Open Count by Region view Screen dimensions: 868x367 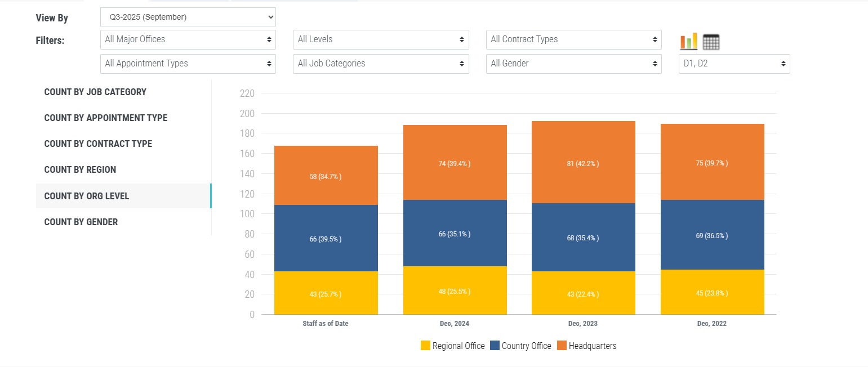80,169
